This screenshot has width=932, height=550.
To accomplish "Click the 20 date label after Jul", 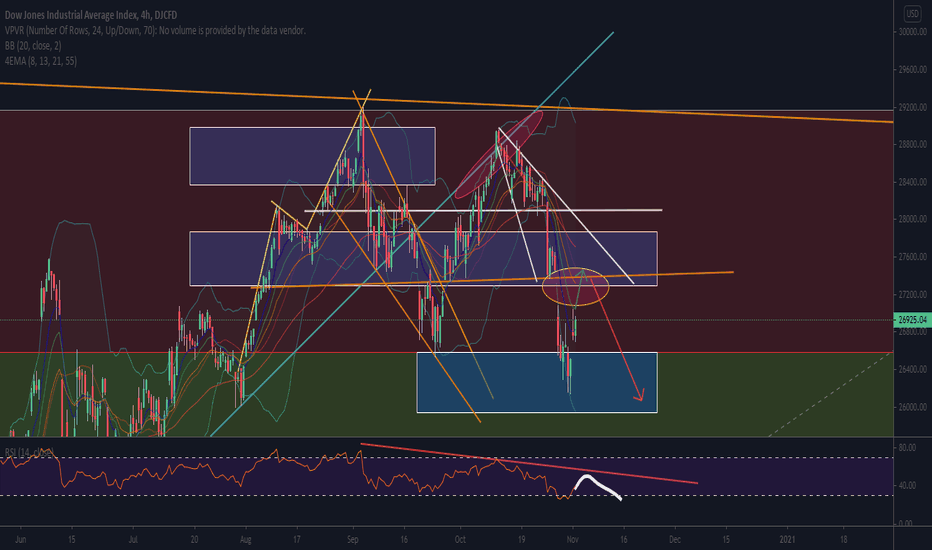I will pos(194,540).
